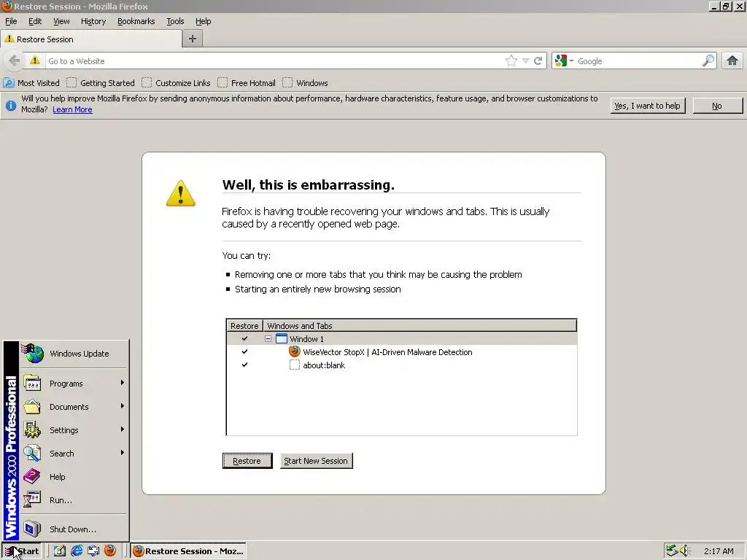Open the File menu
This screenshot has height=560, width=747.
coord(11,21)
